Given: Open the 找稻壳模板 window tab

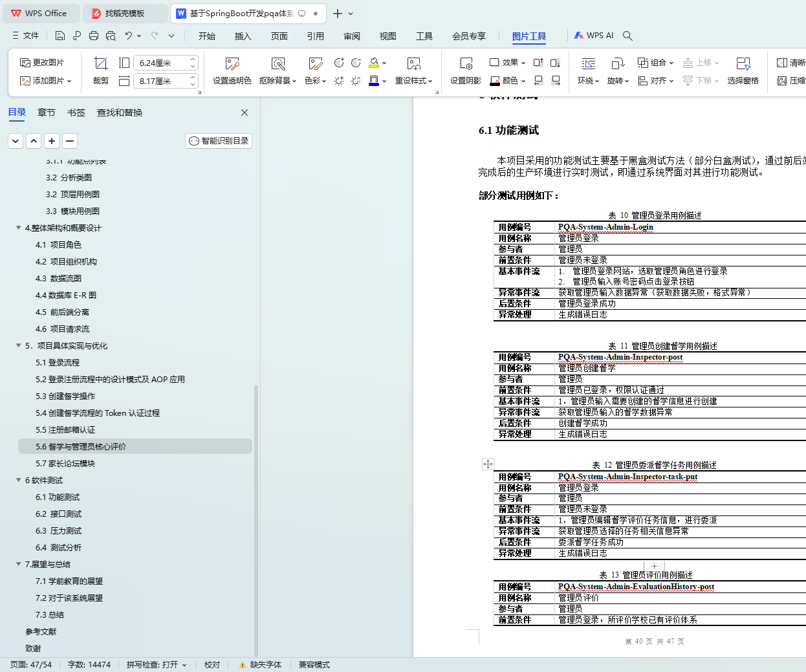Looking at the screenshot, I should (x=127, y=13).
